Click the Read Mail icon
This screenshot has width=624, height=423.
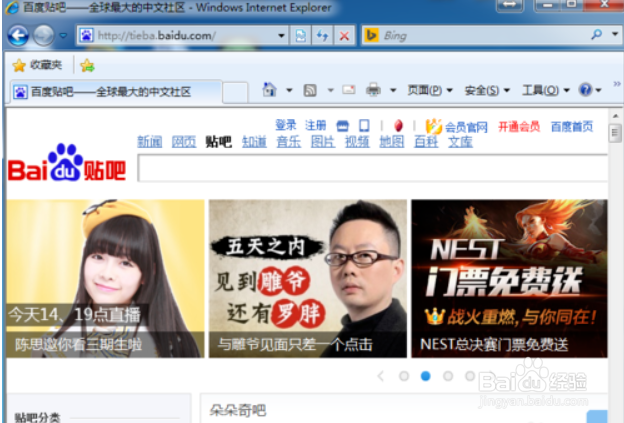(349, 90)
